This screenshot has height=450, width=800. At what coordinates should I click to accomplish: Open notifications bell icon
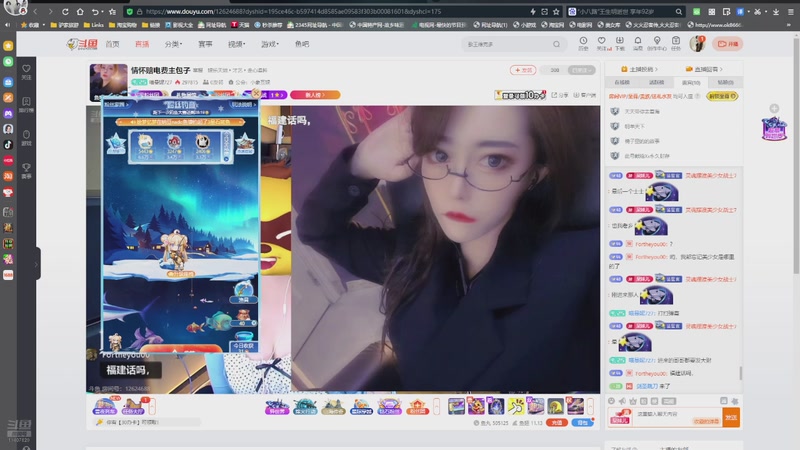[x=638, y=43]
